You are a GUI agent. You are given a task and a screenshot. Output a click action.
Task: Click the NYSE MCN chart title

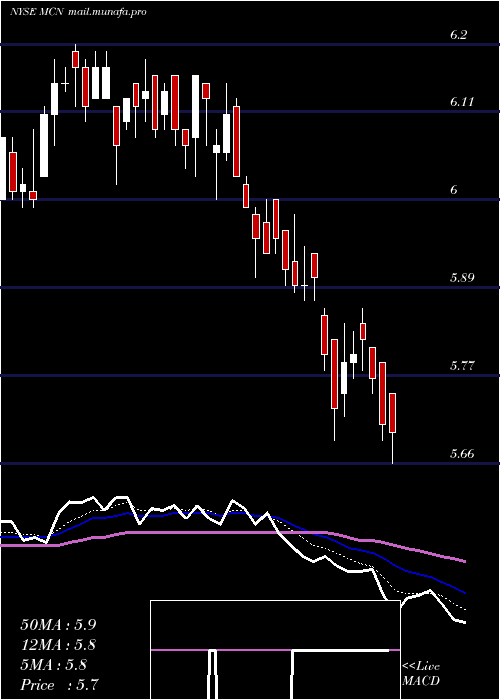click(78, 12)
